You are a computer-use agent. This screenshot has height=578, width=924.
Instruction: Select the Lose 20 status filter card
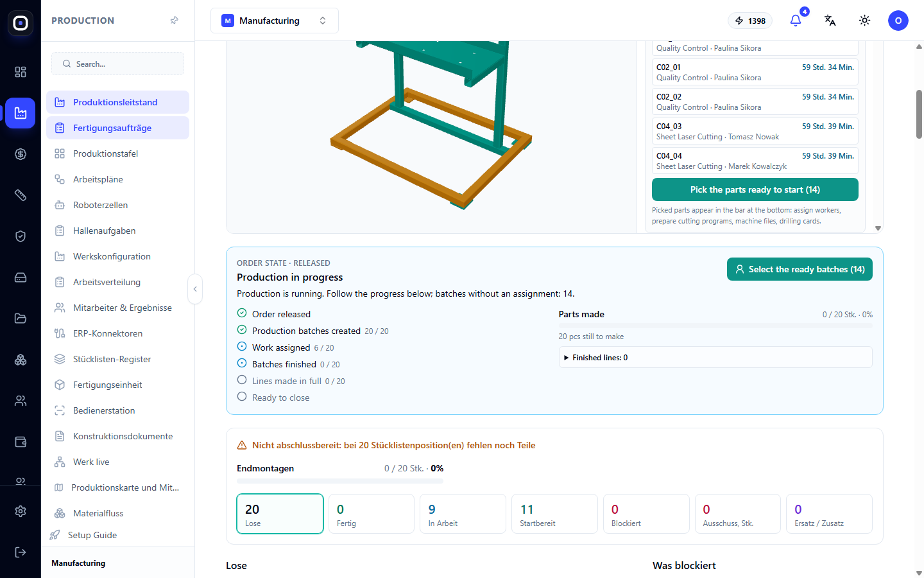coord(280,514)
